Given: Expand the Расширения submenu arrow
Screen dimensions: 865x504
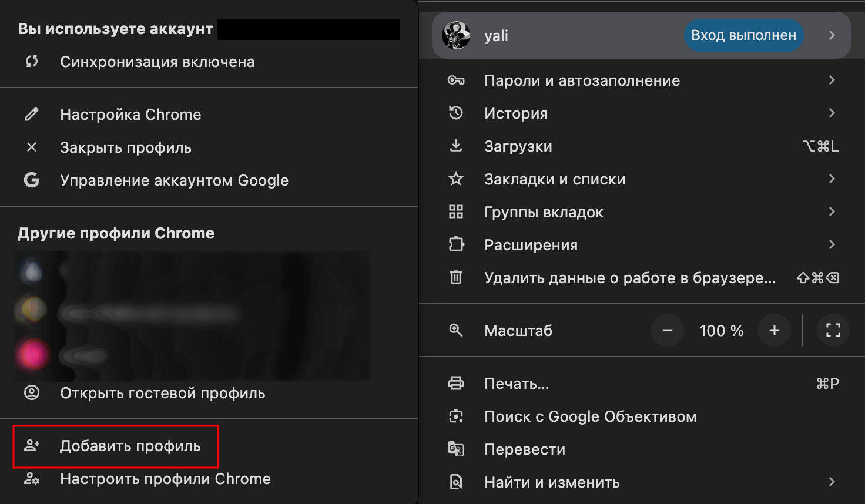Looking at the screenshot, I should [832, 244].
